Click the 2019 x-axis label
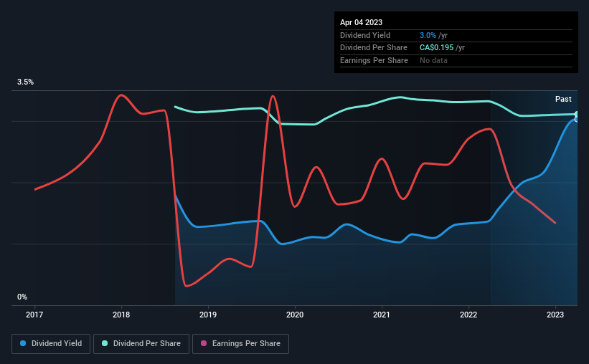Viewport: 589px width, 364px height. pyautogui.click(x=208, y=315)
